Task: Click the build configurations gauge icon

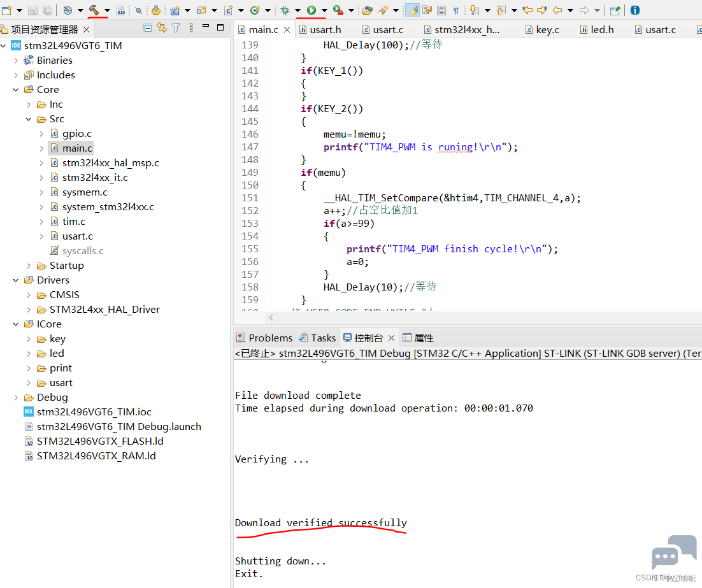Action: [68, 10]
